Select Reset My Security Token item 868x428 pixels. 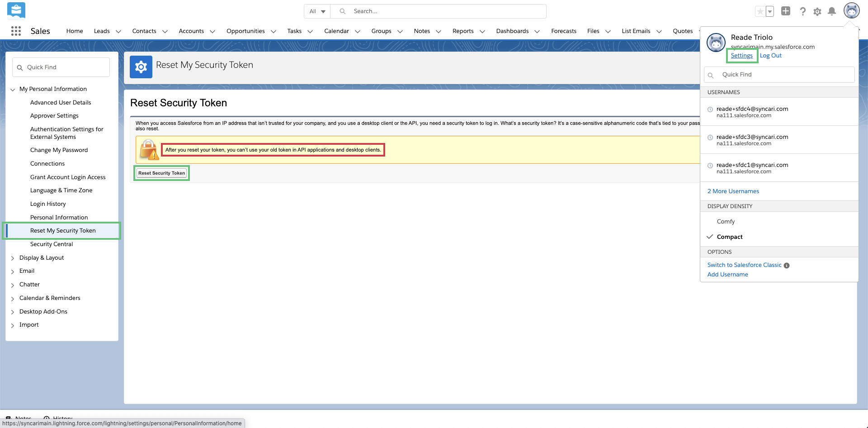(x=63, y=231)
